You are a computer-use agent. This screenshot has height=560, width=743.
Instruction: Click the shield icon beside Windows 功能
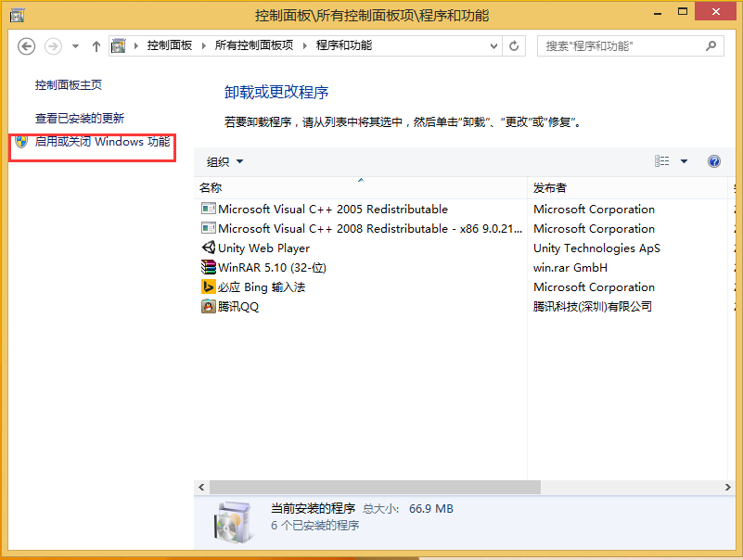click(x=20, y=142)
